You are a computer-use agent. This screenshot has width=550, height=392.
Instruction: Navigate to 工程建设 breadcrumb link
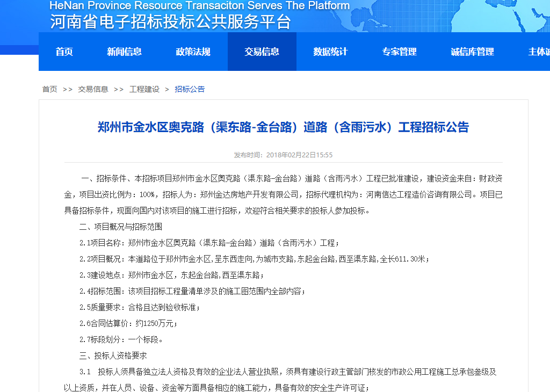coord(144,89)
